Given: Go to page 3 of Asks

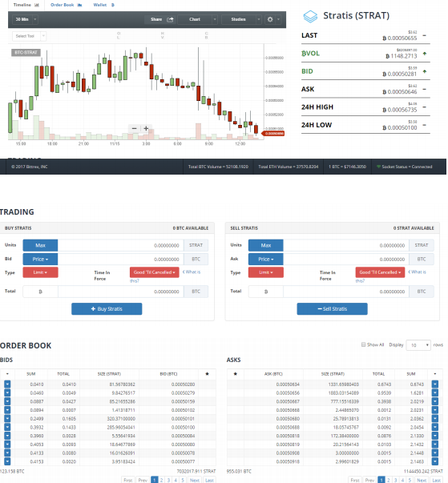Looking at the screenshot, I should [x=396, y=480].
